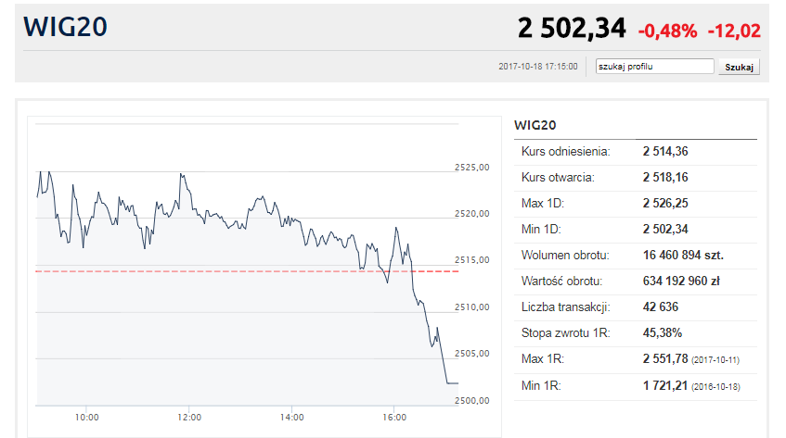
Task: Click the 2525,00 price axis label
Action: click(471, 167)
